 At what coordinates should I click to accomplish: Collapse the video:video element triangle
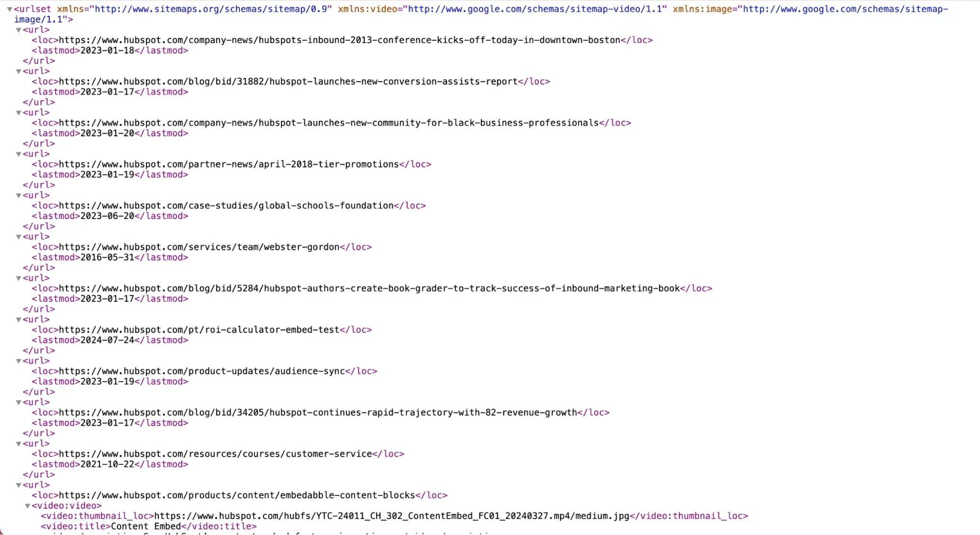[x=28, y=506]
